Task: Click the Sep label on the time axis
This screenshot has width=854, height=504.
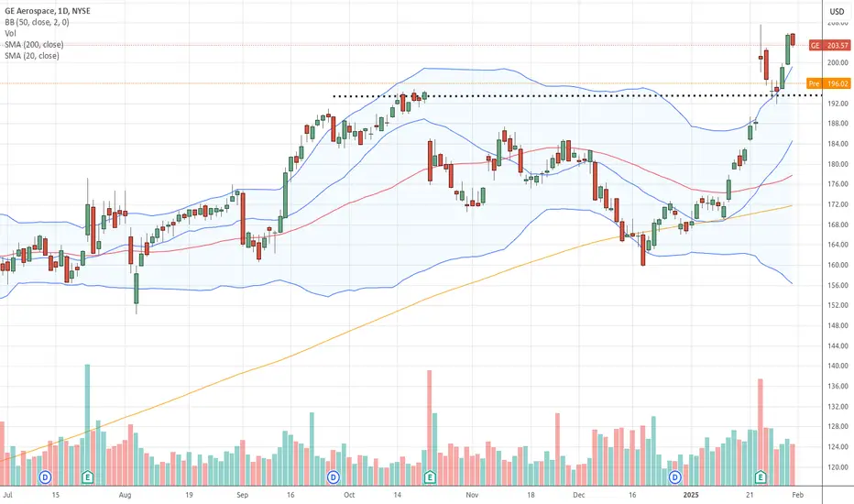Action: click(x=243, y=495)
